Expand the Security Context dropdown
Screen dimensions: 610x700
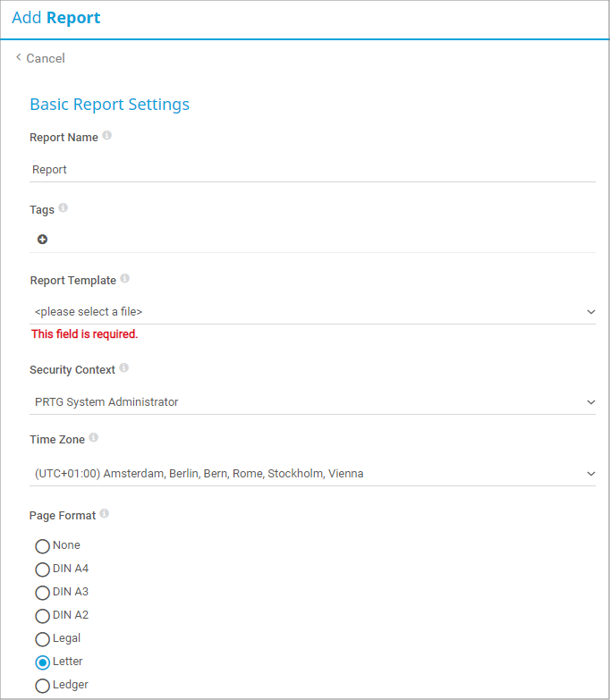[312, 401]
